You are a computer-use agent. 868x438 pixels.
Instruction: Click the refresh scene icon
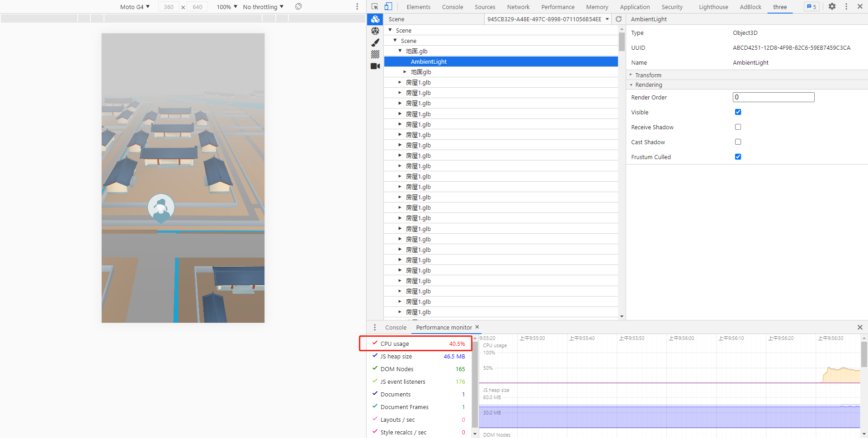[x=618, y=19]
